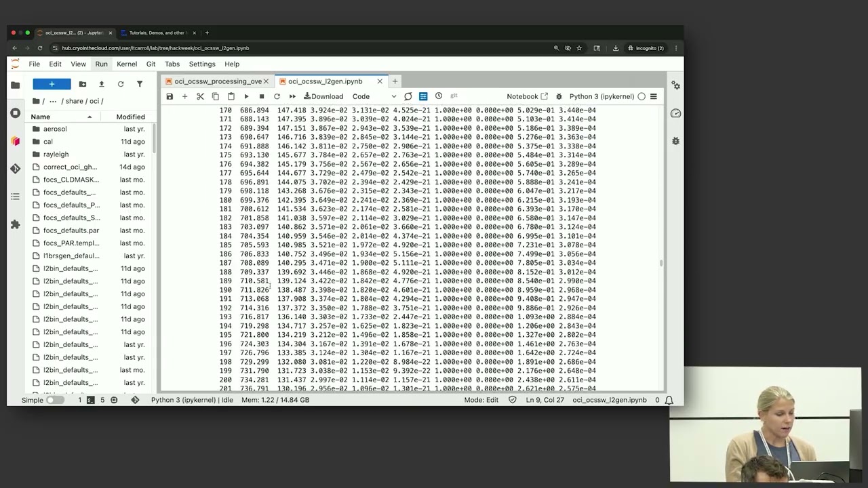
Task: Open the notebook toolbar hamburger menu
Action: click(653, 96)
